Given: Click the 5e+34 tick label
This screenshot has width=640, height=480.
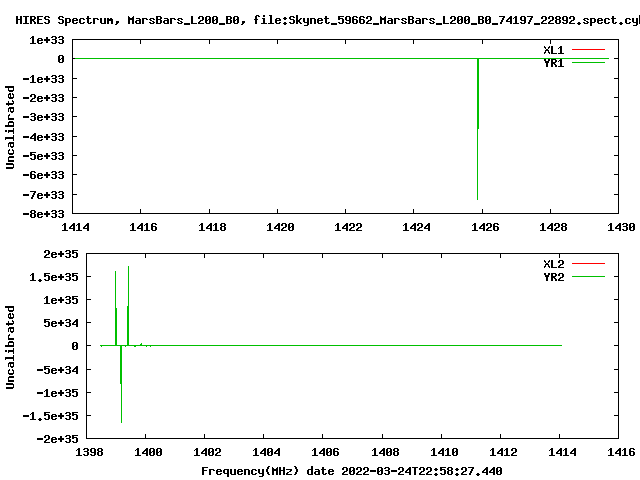Looking at the screenshot, I should click(60, 323).
